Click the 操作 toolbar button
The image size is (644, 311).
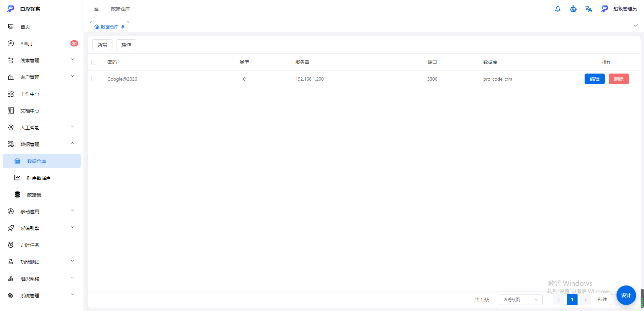126,45
